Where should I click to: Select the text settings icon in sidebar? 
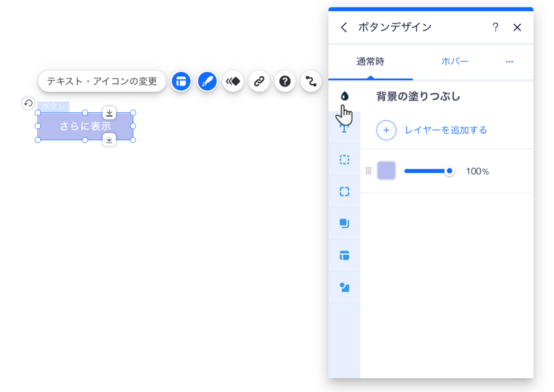(344, 128)
